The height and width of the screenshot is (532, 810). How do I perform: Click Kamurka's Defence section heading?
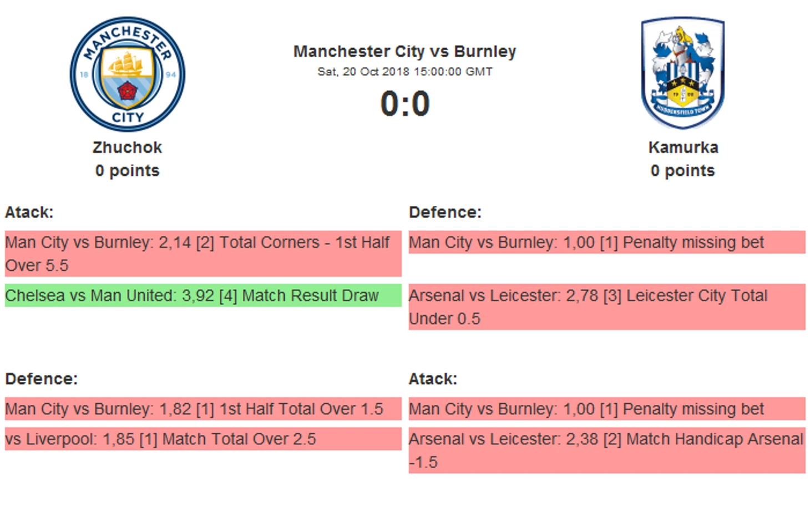[x=445, y=212]
